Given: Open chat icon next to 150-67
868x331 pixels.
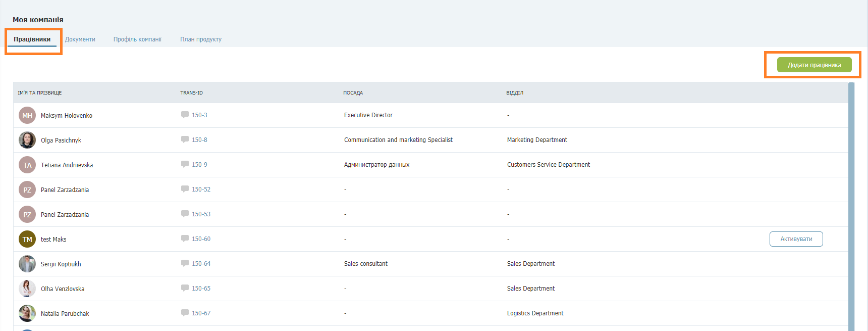Looking at the screenshot, I should click(x=185, y=313).
